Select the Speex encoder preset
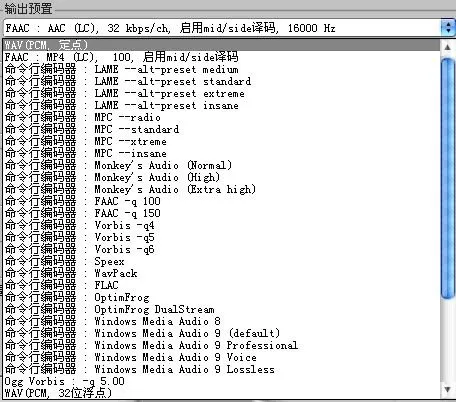The image size is (456, 402). [222, 261]
